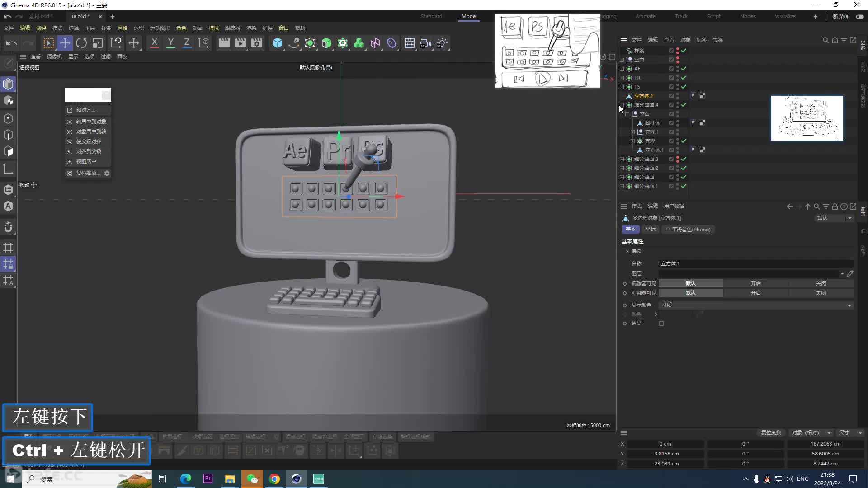Screen dimensions: 868x488
Task: Open the 渲染 menu
Action: coord(251,28)
